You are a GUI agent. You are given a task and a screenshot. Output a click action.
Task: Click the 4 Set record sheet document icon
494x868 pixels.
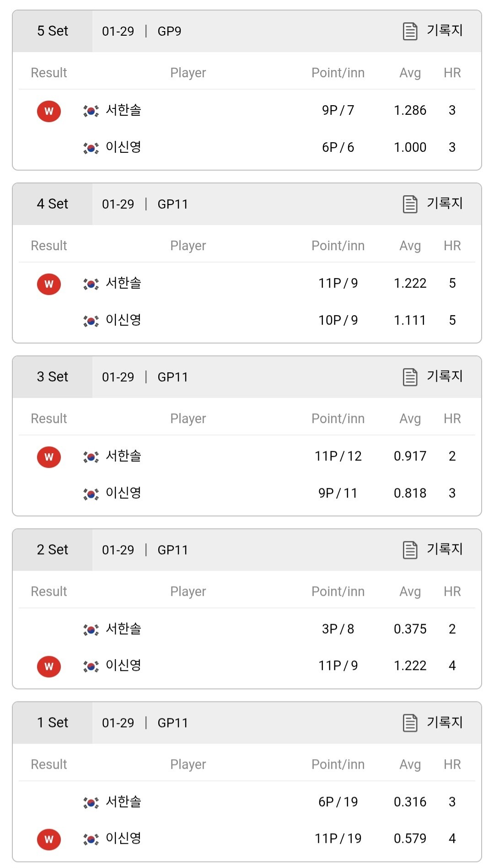click(x=410, y=204)
